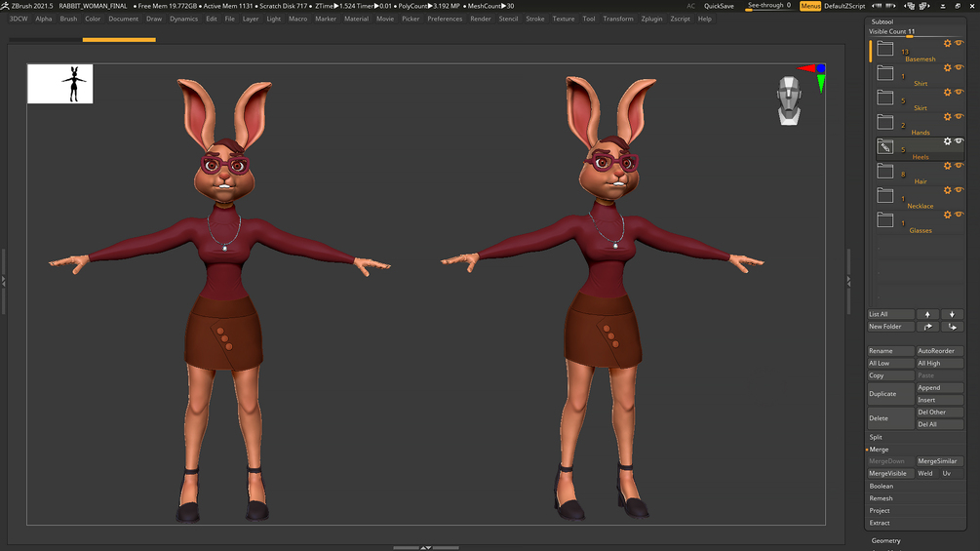Image resolution: width=980 pixels, height=551 pixels.
Task: Click the gear icon for Skirt folder
Action: click(x=947, y=93)
